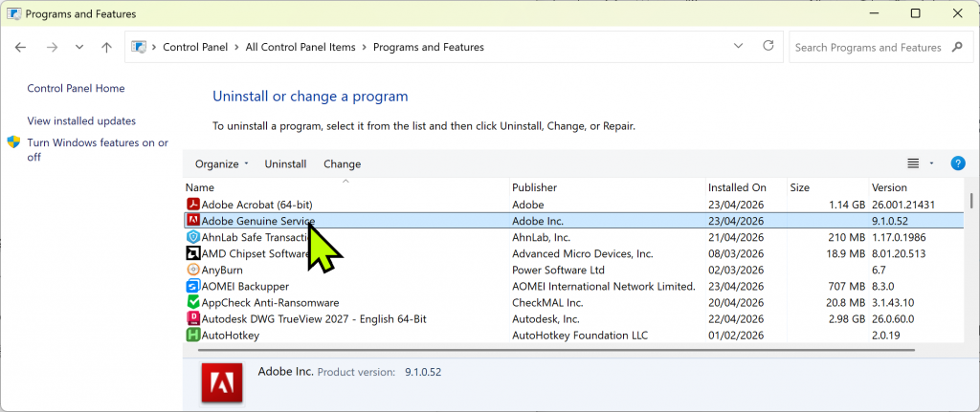Click Programs and Features breadcrumb

pos(429,48)
